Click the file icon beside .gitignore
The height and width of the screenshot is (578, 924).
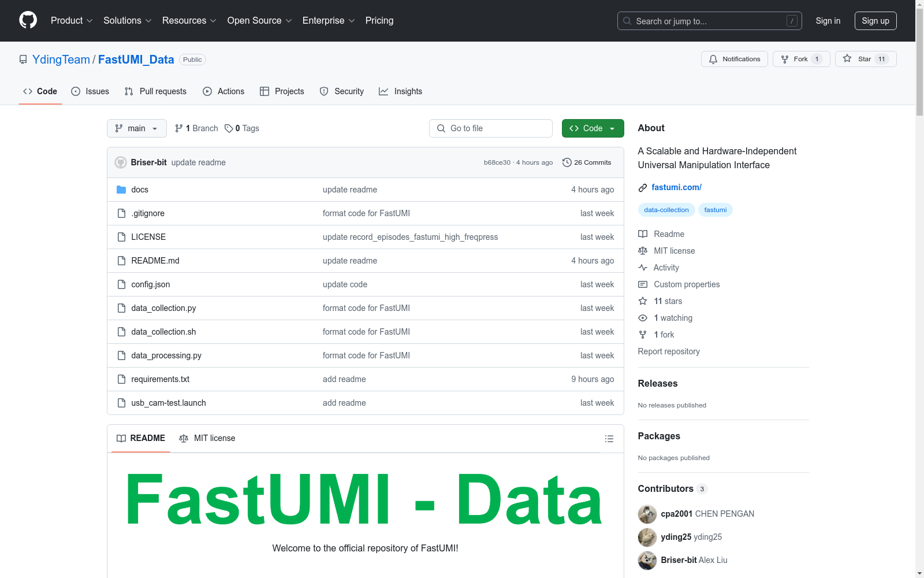(121, 213)
